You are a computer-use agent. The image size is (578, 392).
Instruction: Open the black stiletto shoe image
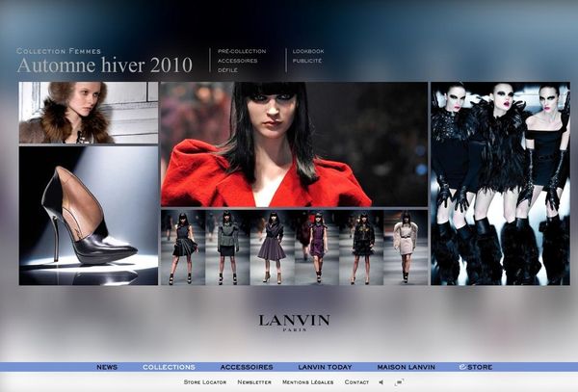click(89, 216)
